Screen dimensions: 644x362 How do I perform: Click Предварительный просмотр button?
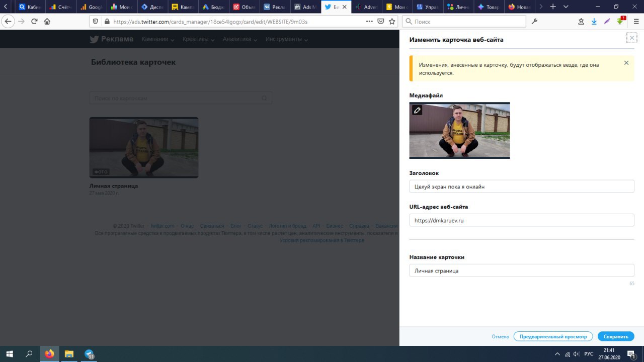click(x=553, y=336)
